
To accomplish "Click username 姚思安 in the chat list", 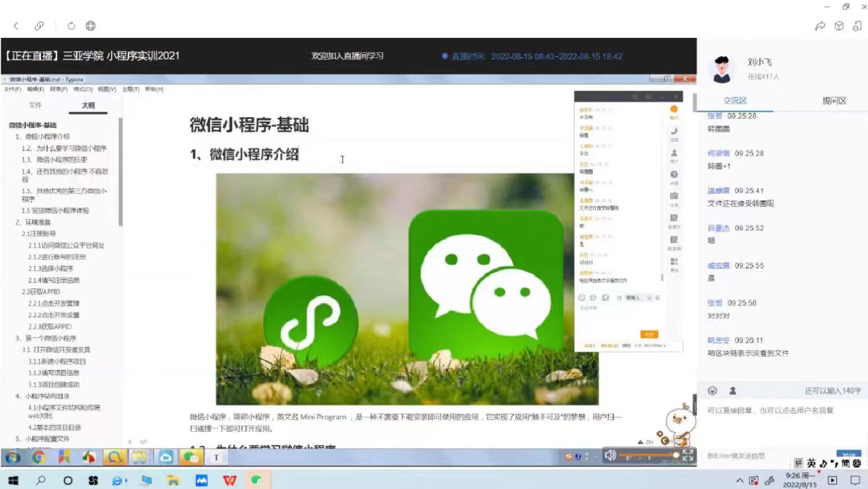I will pyautogui.click(x=718, y=341).
